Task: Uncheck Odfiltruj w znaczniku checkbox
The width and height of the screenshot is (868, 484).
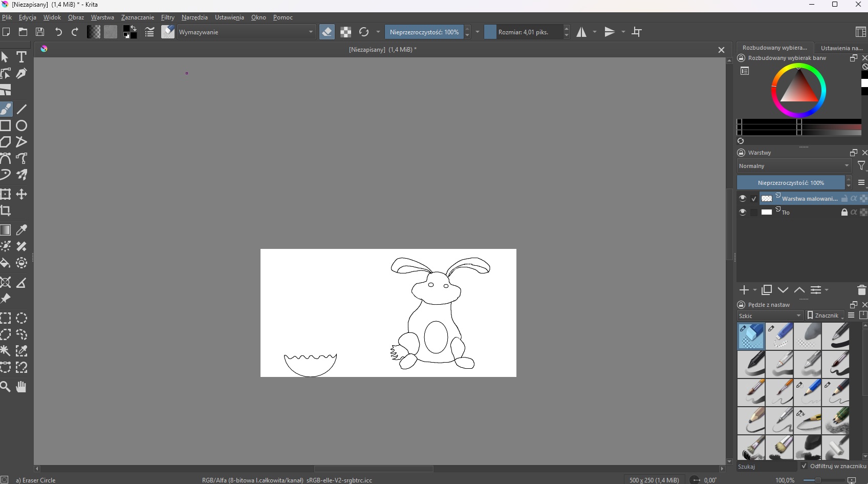Action: pyautogui.click(x=804, y=466)
